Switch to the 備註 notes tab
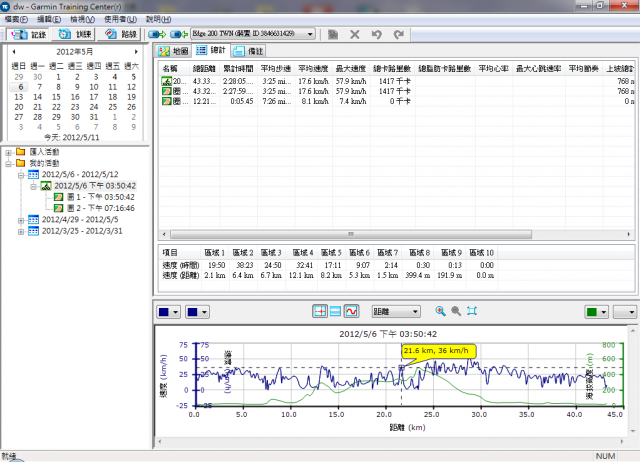Image resolution: width=640 pixels, height=462 pixels. pos(249,51)
